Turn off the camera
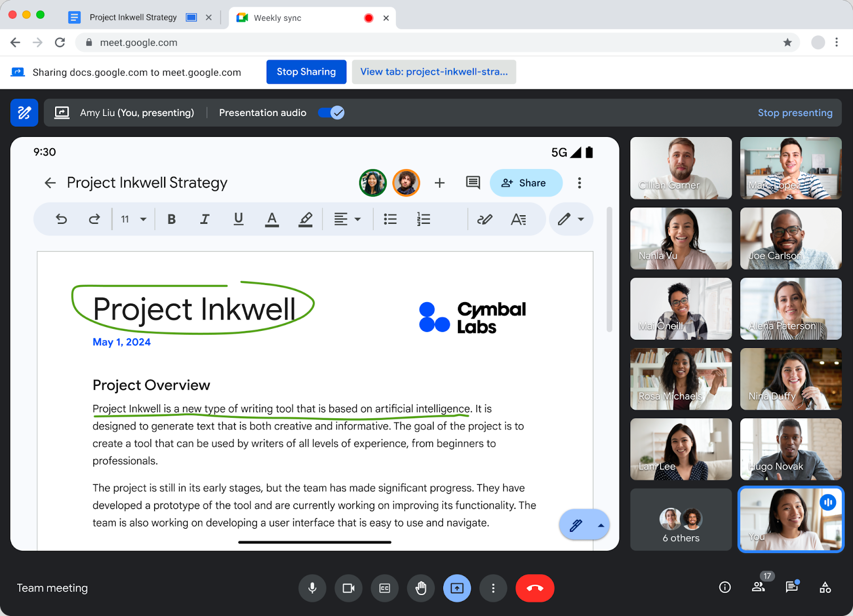The height and width of the screenshot is (616, 853). (348, 588)
